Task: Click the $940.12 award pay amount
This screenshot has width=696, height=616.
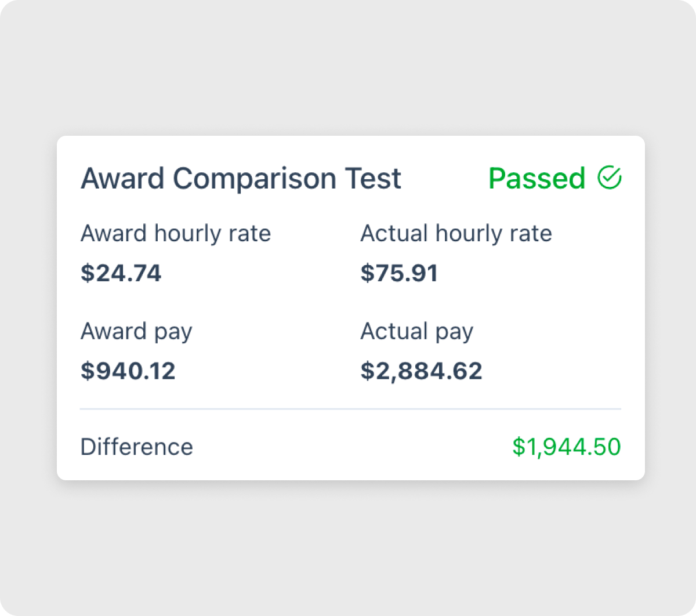Action: click(x=128, y=371)
